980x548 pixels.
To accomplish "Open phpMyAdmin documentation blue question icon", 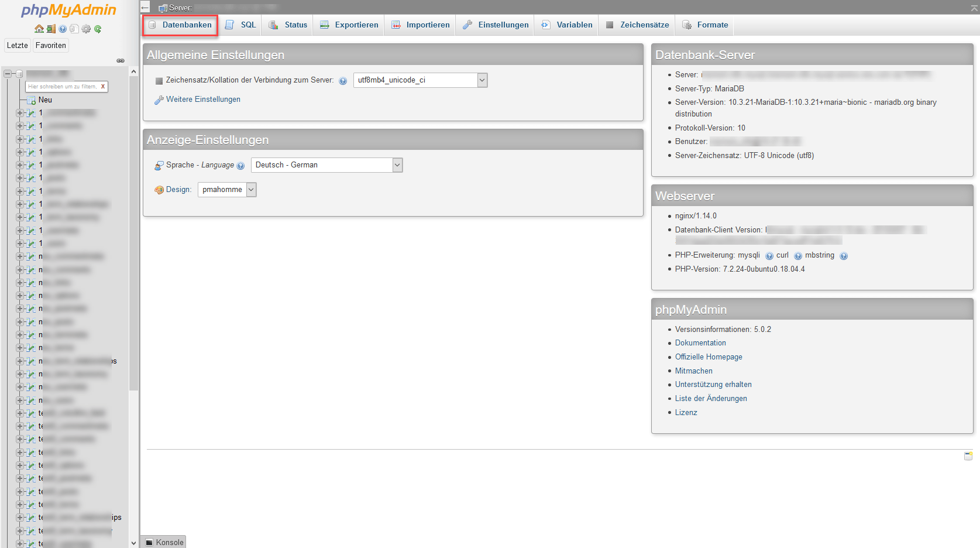I will (63, 29).
